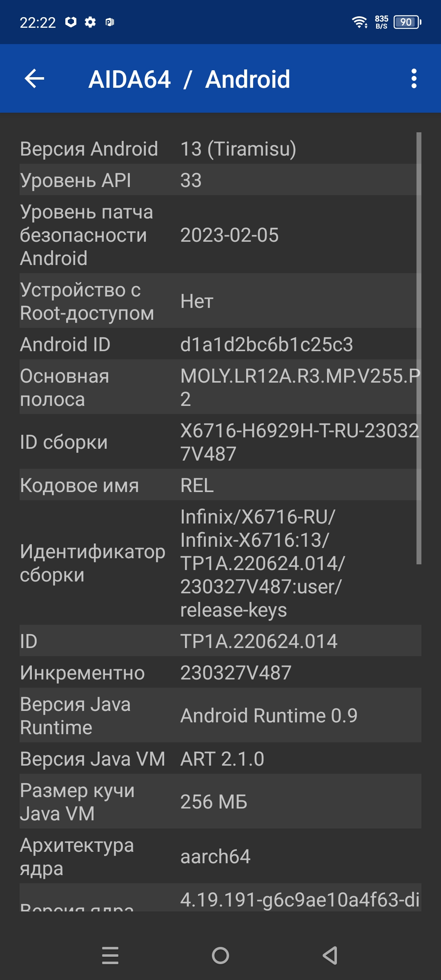Open the recent apps navigation button

110,955
